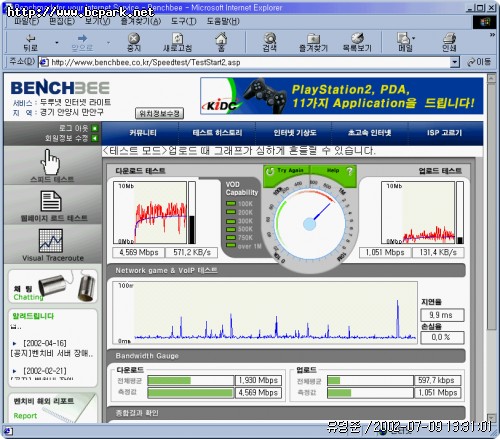
Task: Click the KIDC PlayStation2 banner ad
Action: (x=342, y=96)
